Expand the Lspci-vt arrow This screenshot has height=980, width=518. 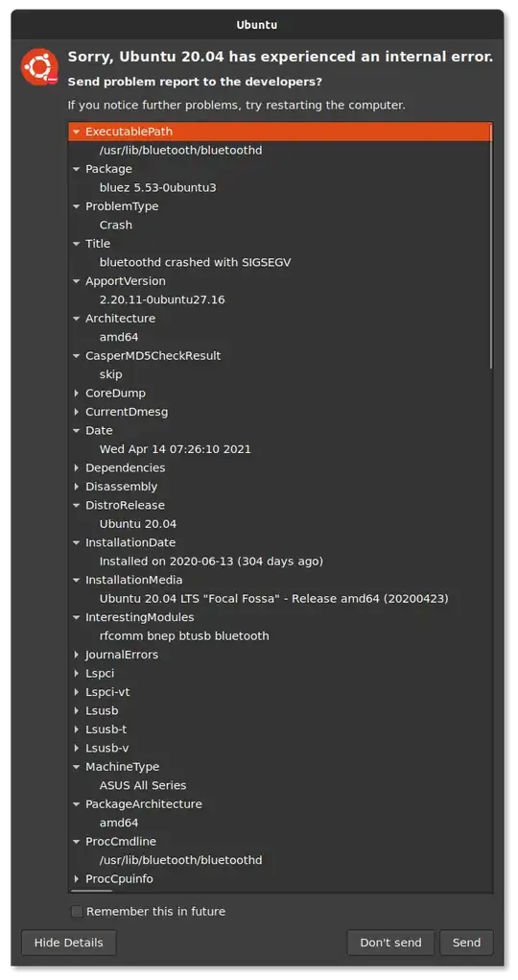coord(76,692)
